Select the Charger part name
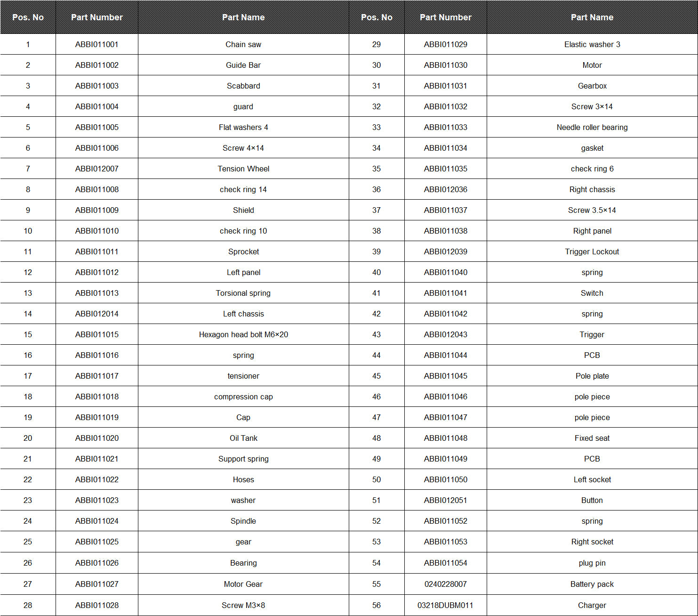Viewport: 698px width, 616px height. [592, 605]
